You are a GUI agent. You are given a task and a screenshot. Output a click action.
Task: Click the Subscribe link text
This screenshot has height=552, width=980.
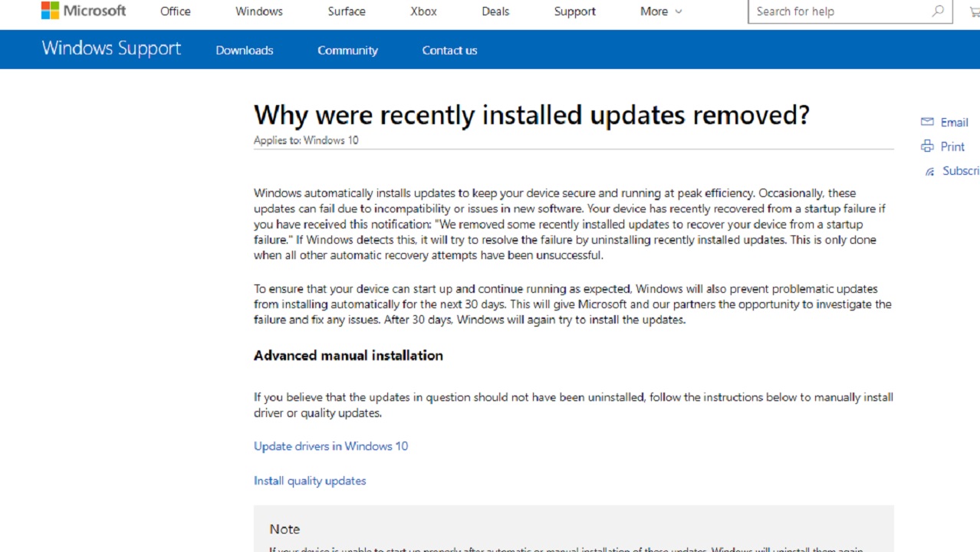pyautogui.click(x=961, y=171)
